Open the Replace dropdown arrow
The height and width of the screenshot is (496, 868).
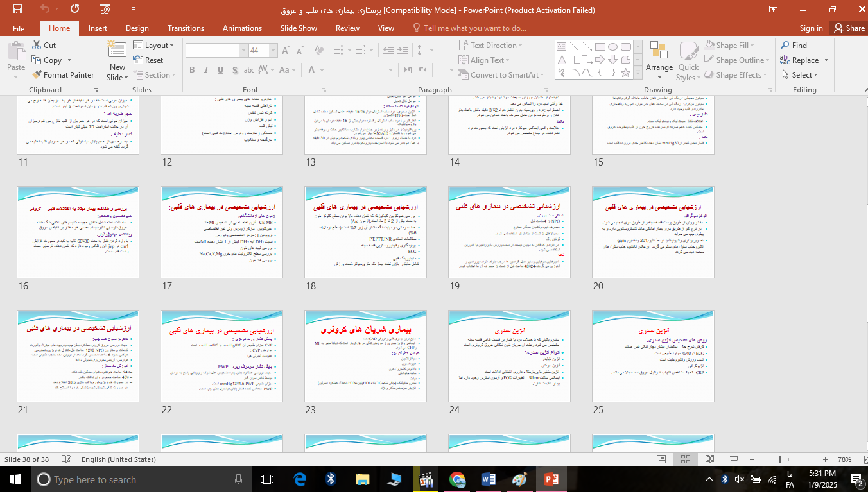825,60
